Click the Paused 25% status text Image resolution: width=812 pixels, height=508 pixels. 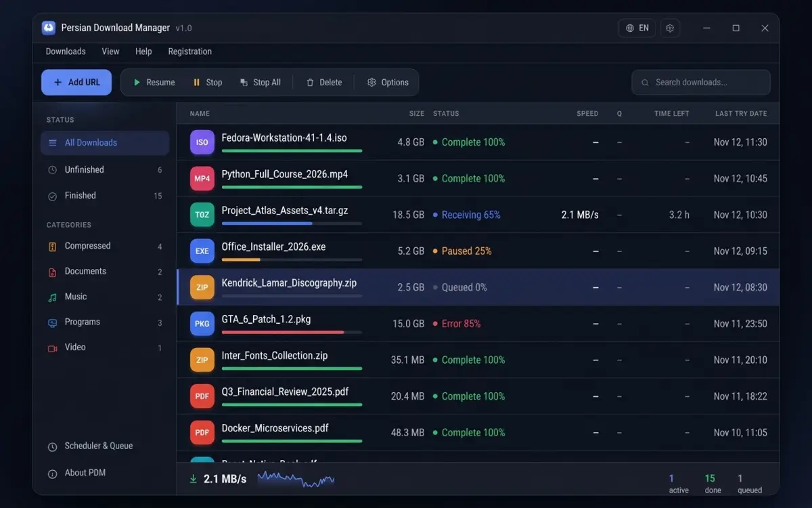pos(467,251)
